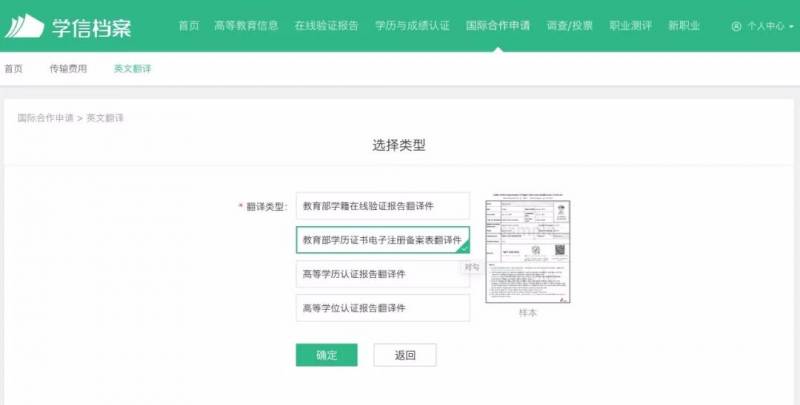Click the 学信档案 logo icon
800x405 pixels.
(24, 26)
